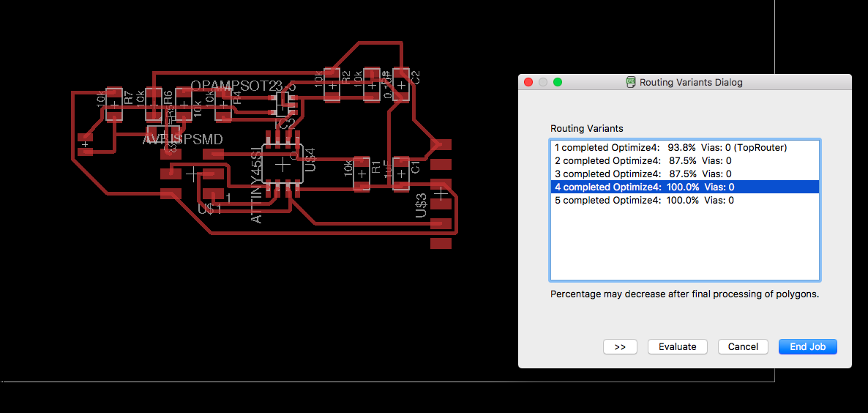Click the Routing Variants Dialog title icon
868x413 pixels.
[631, 82]
